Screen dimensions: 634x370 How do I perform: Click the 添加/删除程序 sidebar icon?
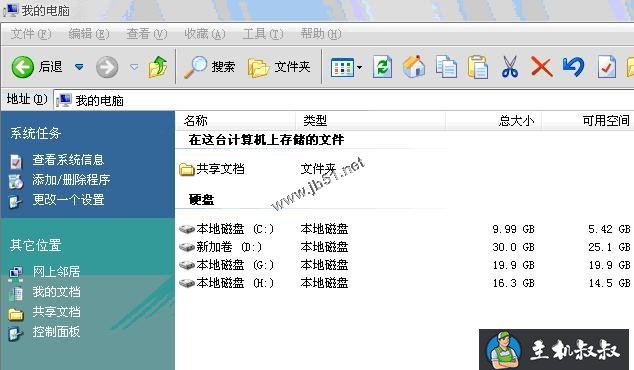pos(16,182)
